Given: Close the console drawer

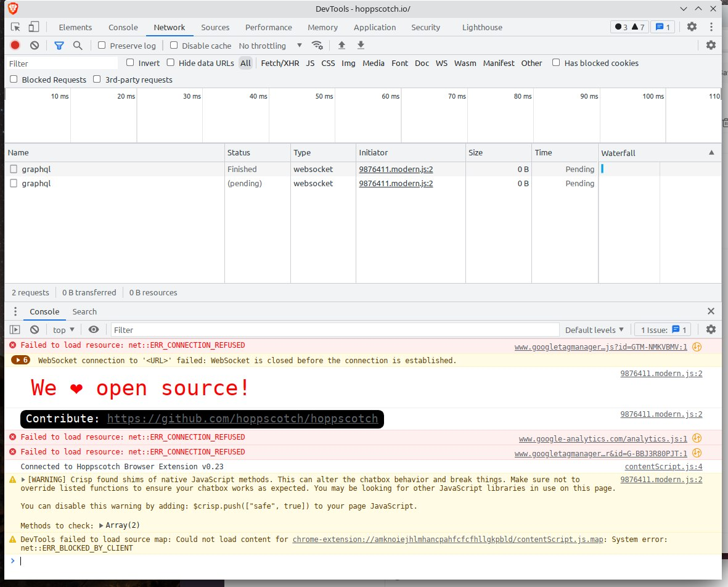Looking at the screenshot, I should click(711, 311).
